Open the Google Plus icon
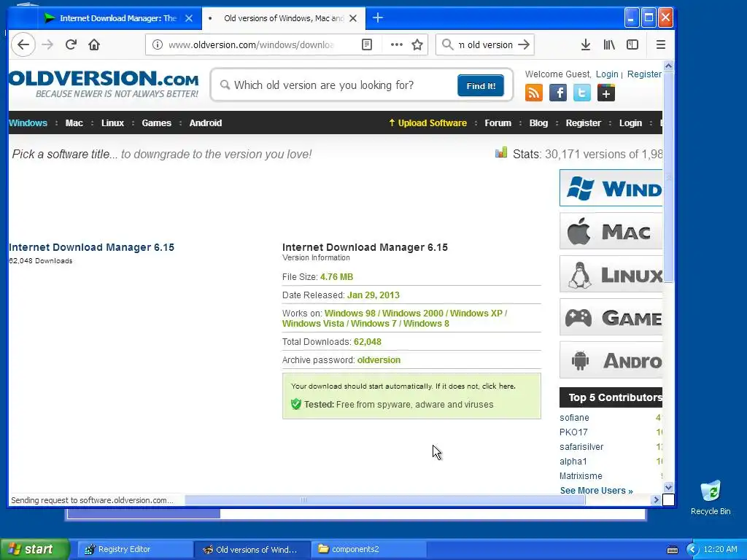 click(606, 93)
